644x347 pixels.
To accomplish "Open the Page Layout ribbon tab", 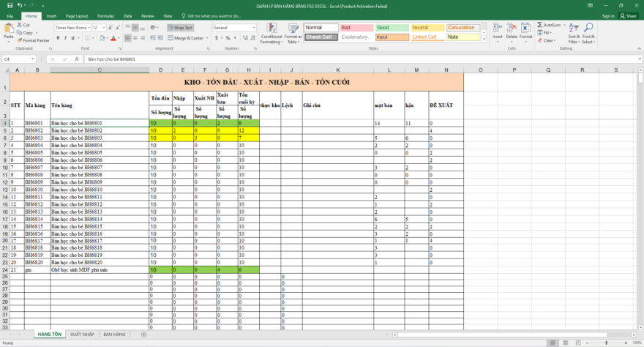I will [76, 15].
